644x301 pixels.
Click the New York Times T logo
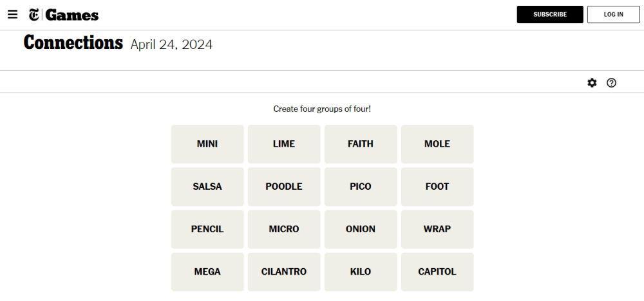pyautogui.click(x=34, y=15)
